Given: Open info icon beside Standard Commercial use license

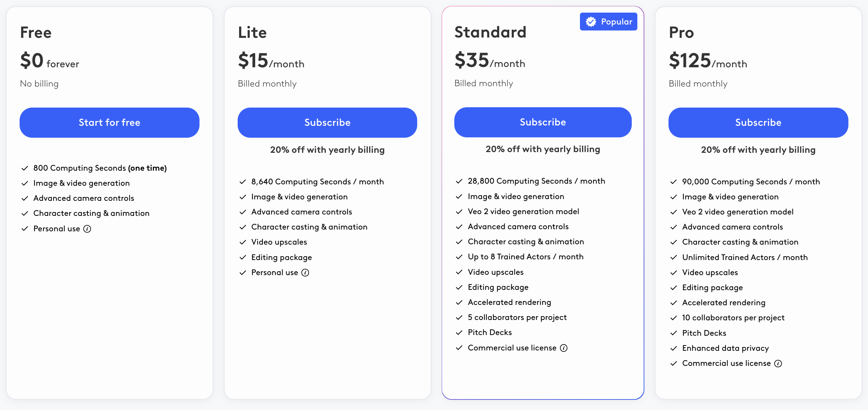Looking at the screenshot, I should pos(563,348).
